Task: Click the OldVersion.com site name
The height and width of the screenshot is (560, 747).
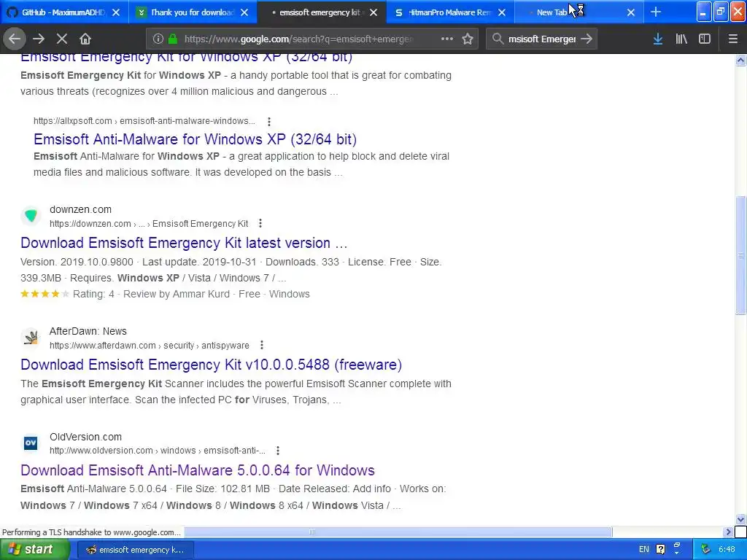Action: tap(86, 437)
